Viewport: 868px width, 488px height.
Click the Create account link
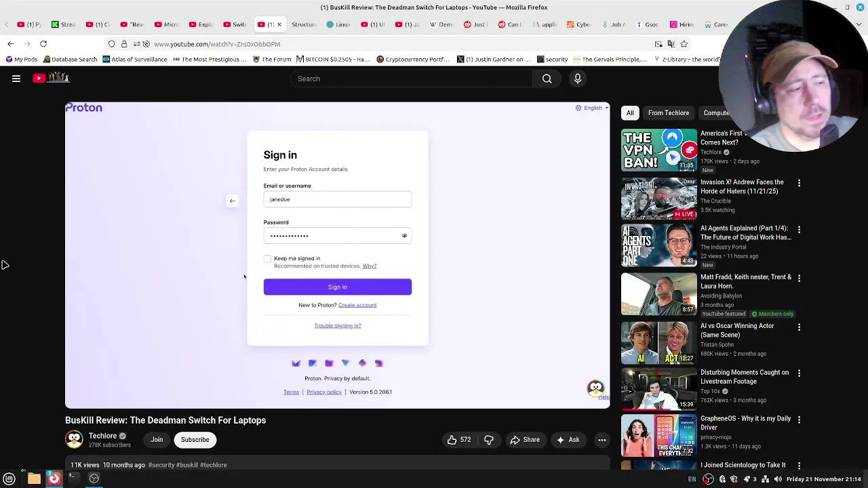357,305
